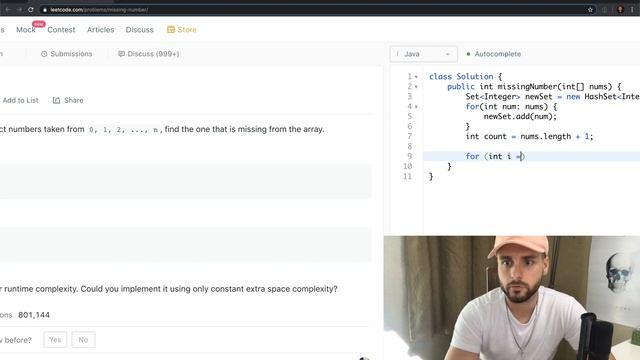This screenshot has width=640, height=360.
Task: Go back with the browser back arrow
Action: pos(8,9)
